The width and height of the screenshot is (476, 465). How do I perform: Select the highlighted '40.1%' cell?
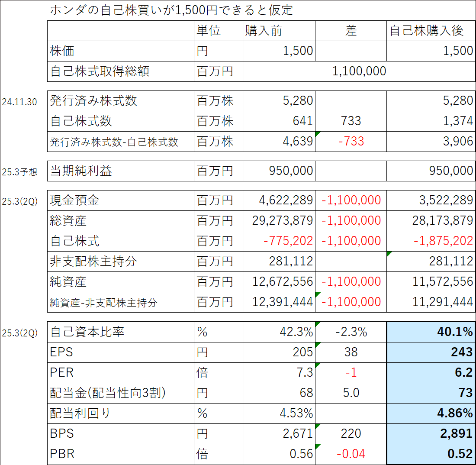431,332
